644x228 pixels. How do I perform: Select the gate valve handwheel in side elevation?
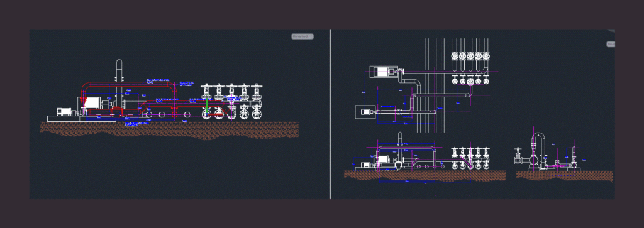(518, 150)
